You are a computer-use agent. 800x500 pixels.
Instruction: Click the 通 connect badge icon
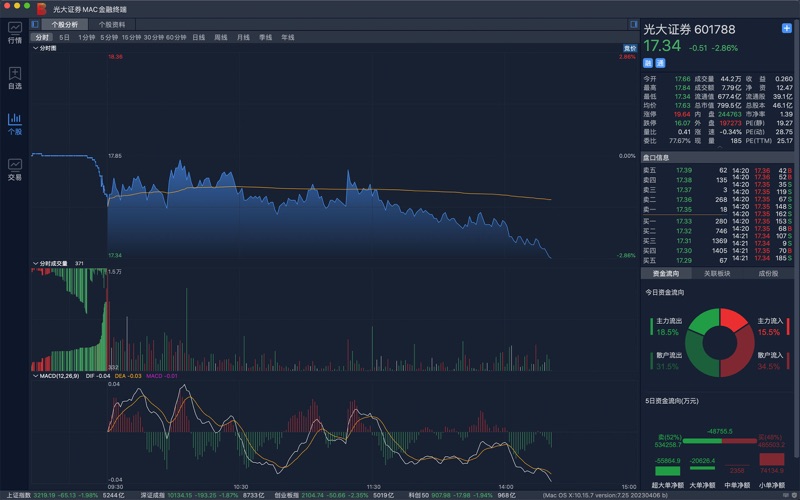point(660,62)
